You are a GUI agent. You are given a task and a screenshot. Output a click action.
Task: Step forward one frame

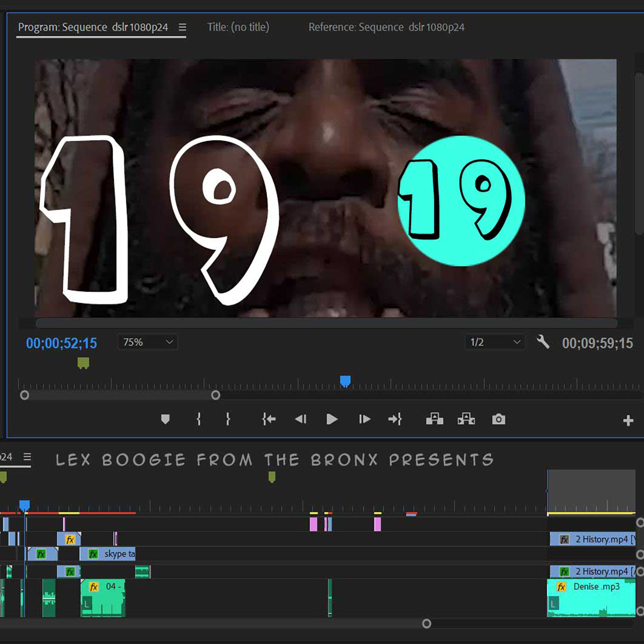[364, 419]
